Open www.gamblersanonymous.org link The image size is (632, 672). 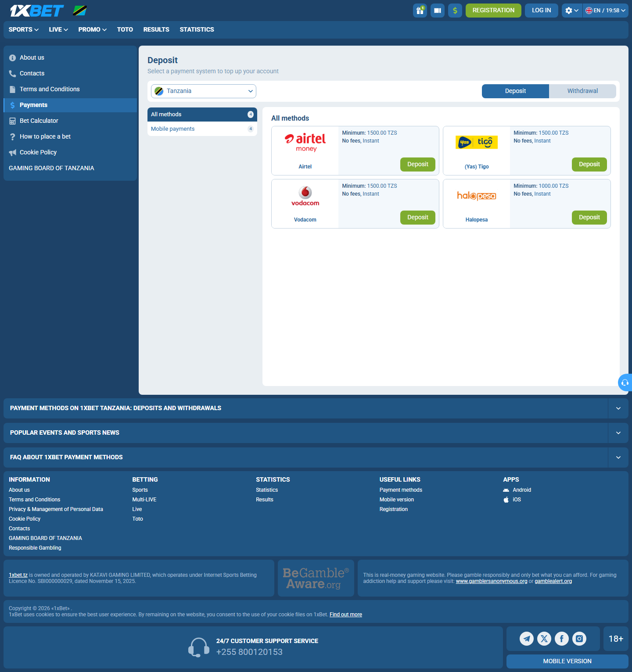pos(492,581)
